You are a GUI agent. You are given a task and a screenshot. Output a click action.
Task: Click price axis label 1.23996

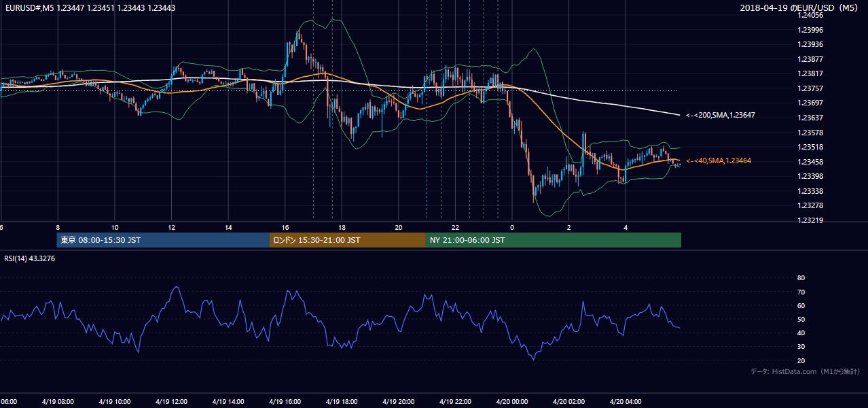coord(812,30)
